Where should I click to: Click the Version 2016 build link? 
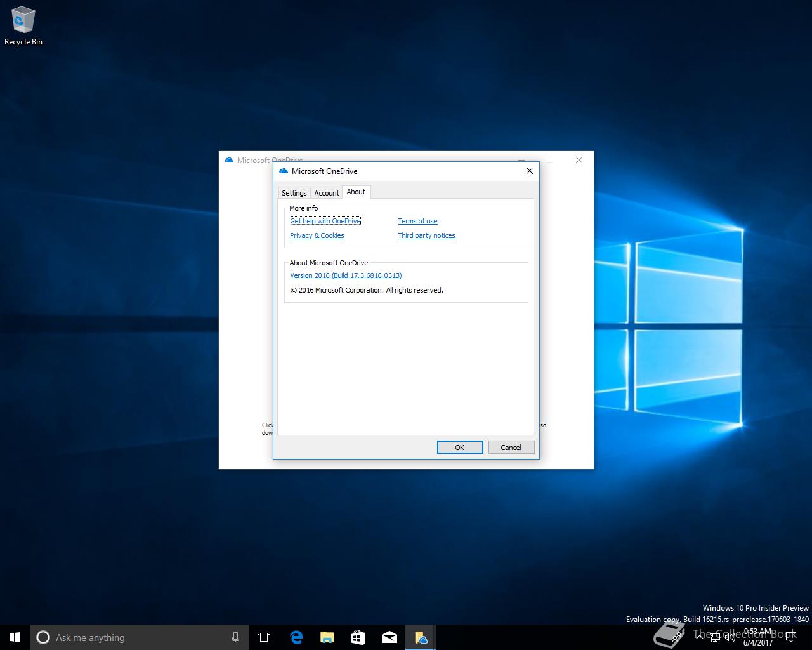(x=346, y=275)
